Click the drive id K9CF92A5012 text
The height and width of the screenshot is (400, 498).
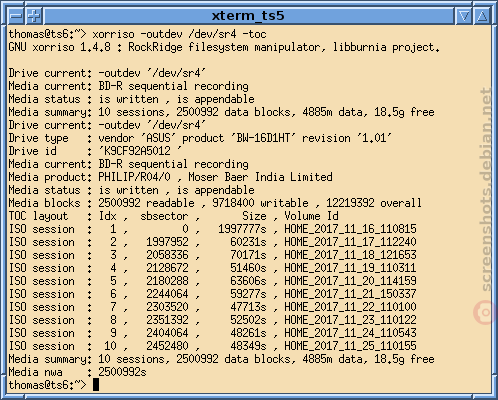point(140,151)
